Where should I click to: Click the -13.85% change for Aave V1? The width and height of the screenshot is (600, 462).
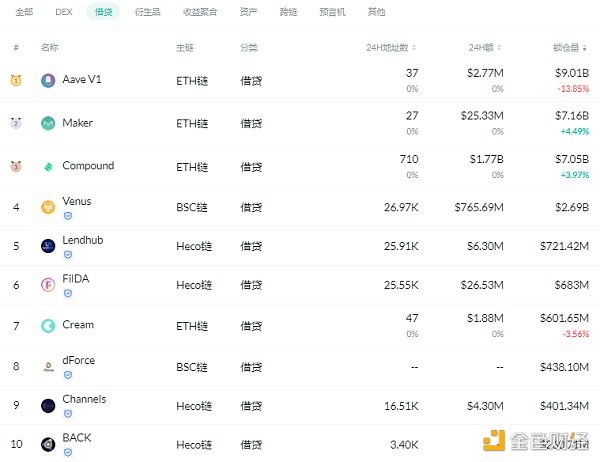[x=573, y=89]
